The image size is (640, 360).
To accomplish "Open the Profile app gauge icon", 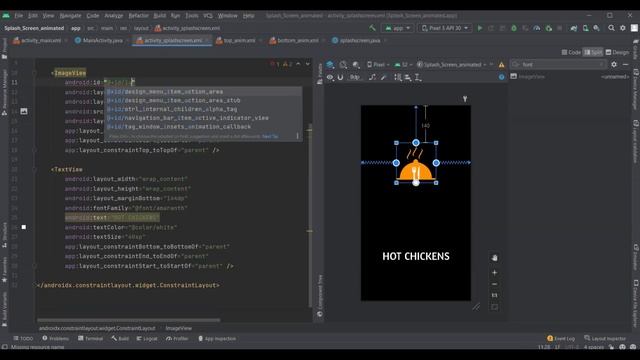I will click(537, 28).
